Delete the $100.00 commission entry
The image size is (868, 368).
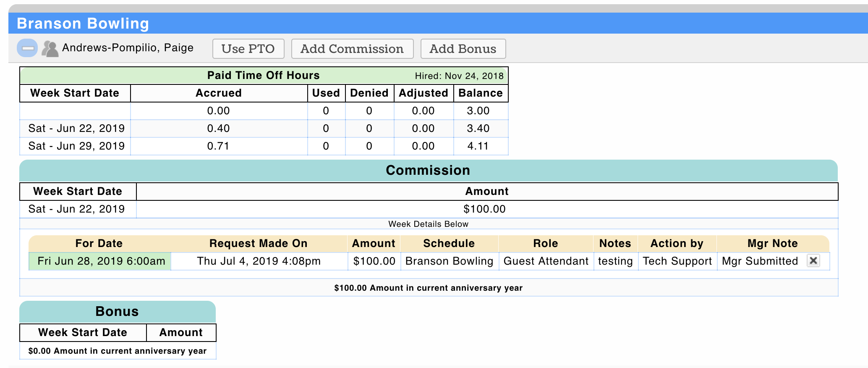(x=813, y=261)
